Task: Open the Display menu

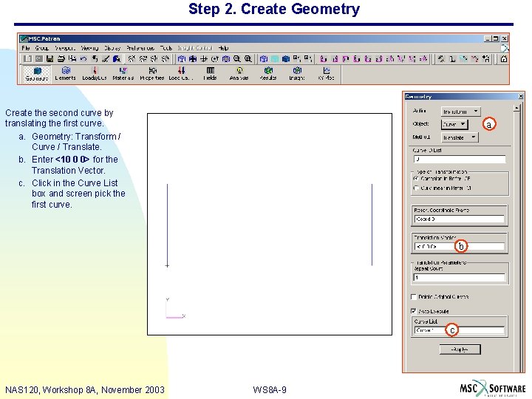Action: point(112,48)
